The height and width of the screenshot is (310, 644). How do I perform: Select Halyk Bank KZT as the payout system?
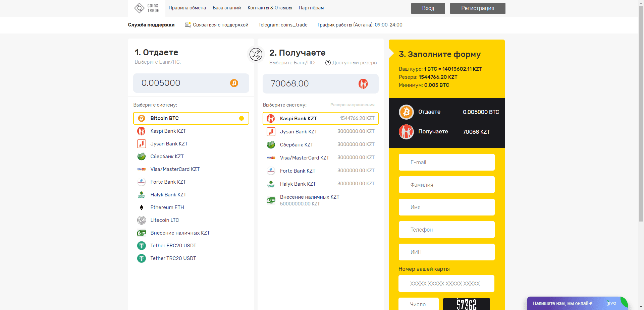pos(298,184)
